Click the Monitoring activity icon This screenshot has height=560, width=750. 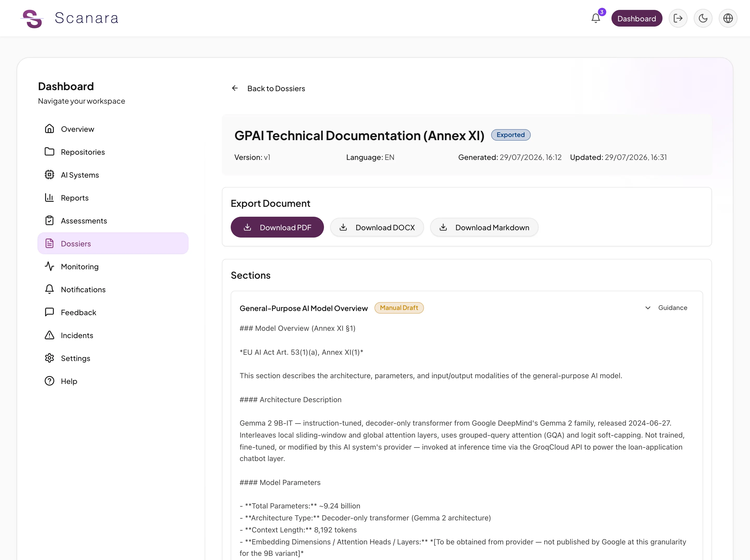point(49,266)
